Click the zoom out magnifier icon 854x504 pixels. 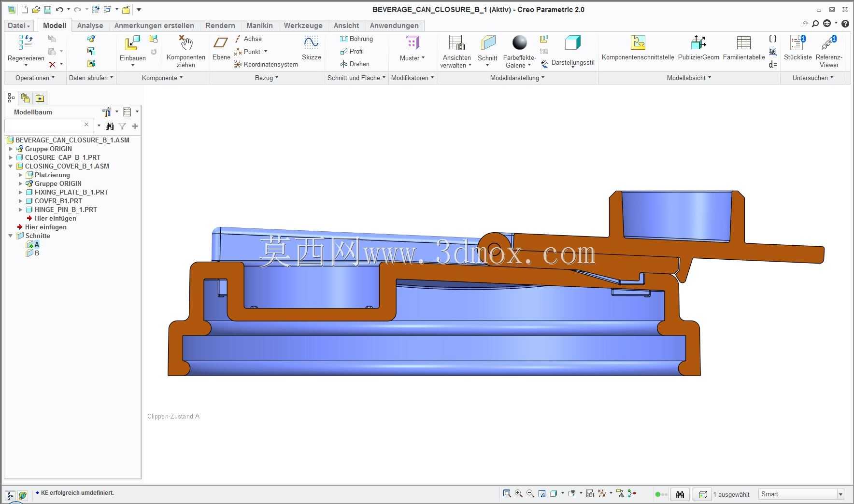point(530,493)
